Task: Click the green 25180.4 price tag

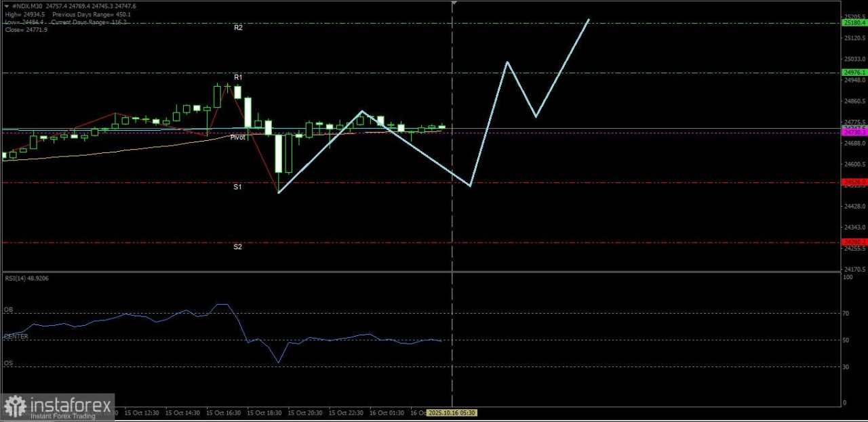Action: tap(853, 22)
